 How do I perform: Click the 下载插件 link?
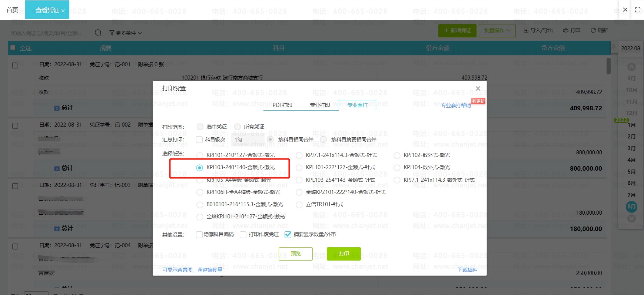468,270
